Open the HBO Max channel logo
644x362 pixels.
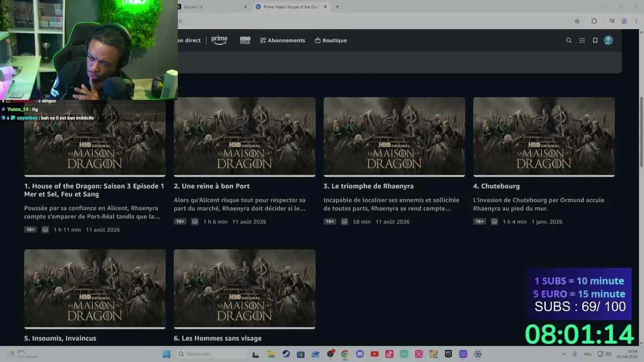click(245, 40)
